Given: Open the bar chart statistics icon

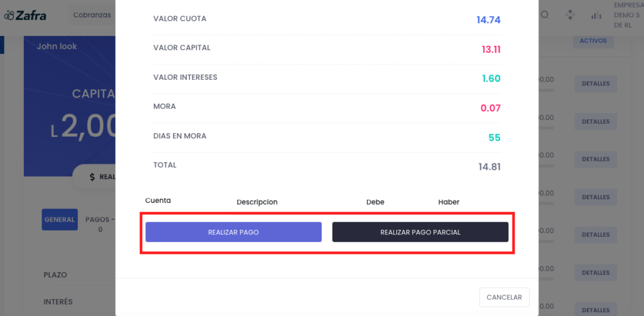Looking at the screenshot, I should point(596,16).
